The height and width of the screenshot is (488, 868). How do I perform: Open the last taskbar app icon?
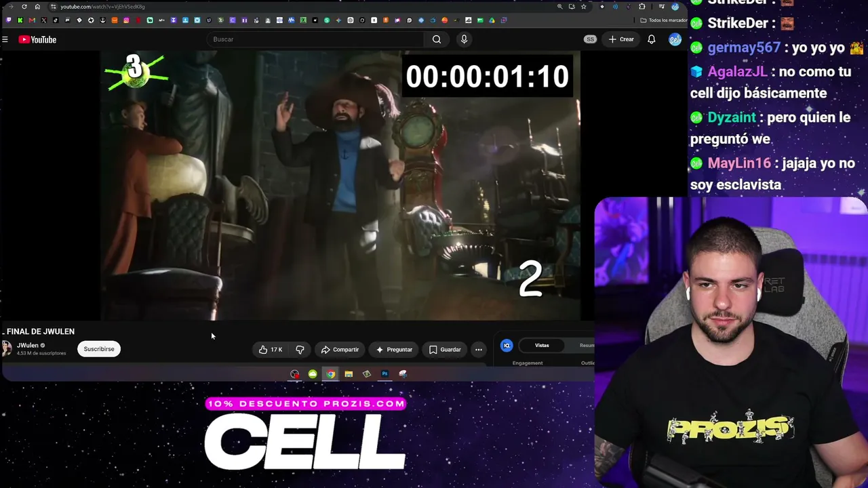[403, 374]
